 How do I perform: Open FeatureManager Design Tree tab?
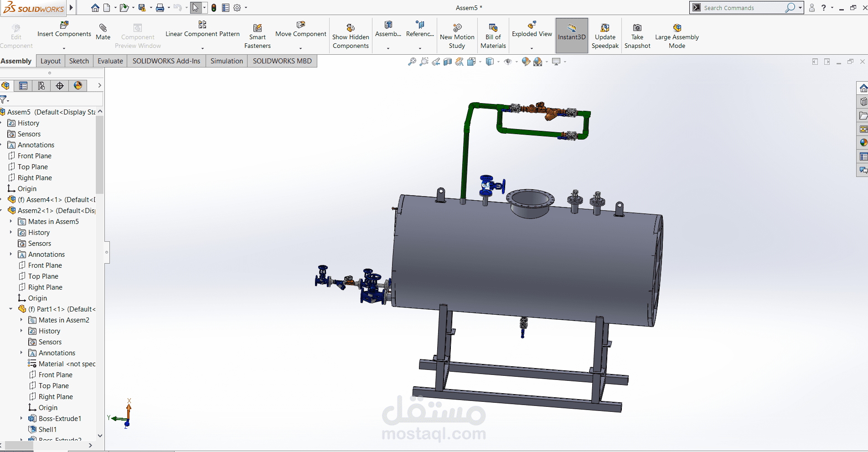pos(5,86)
